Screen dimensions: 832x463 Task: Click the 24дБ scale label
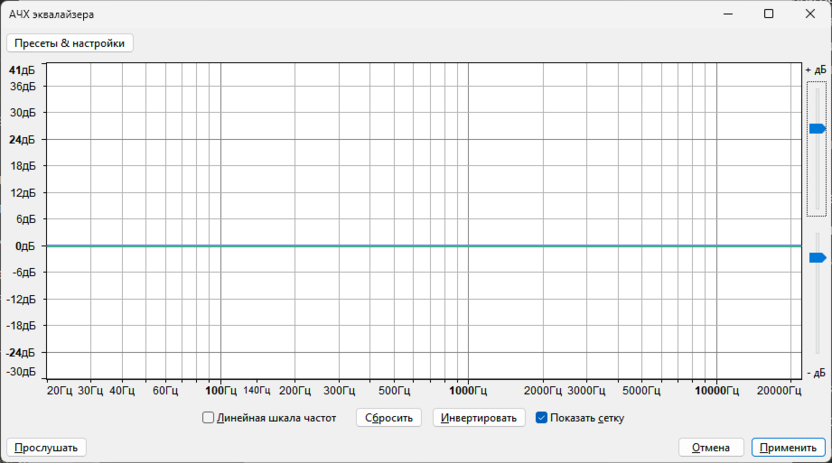(22, 139)
